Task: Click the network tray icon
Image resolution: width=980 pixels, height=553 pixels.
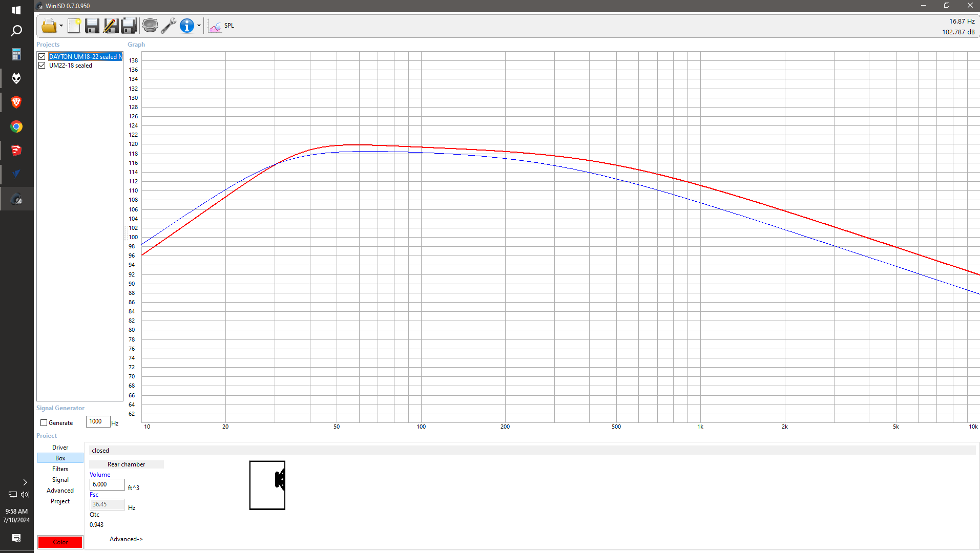Action: [x=13, y=495]
